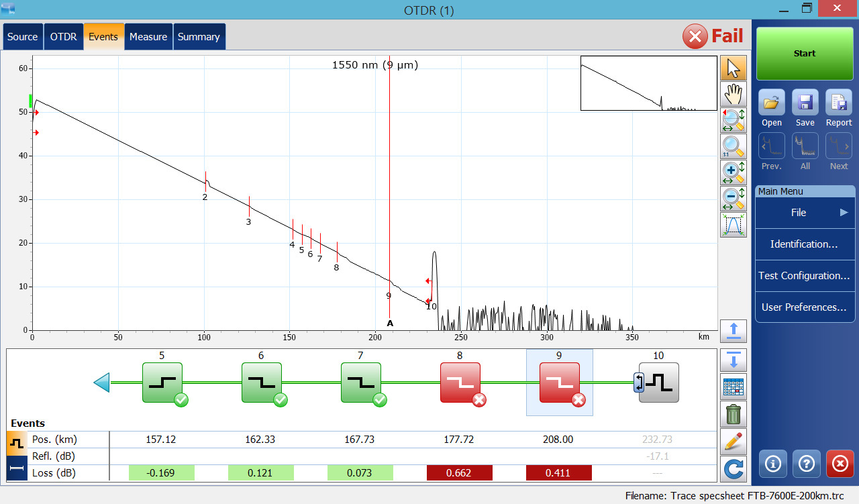
Task: Activate the zoom window selection tool
Action: 734,120
